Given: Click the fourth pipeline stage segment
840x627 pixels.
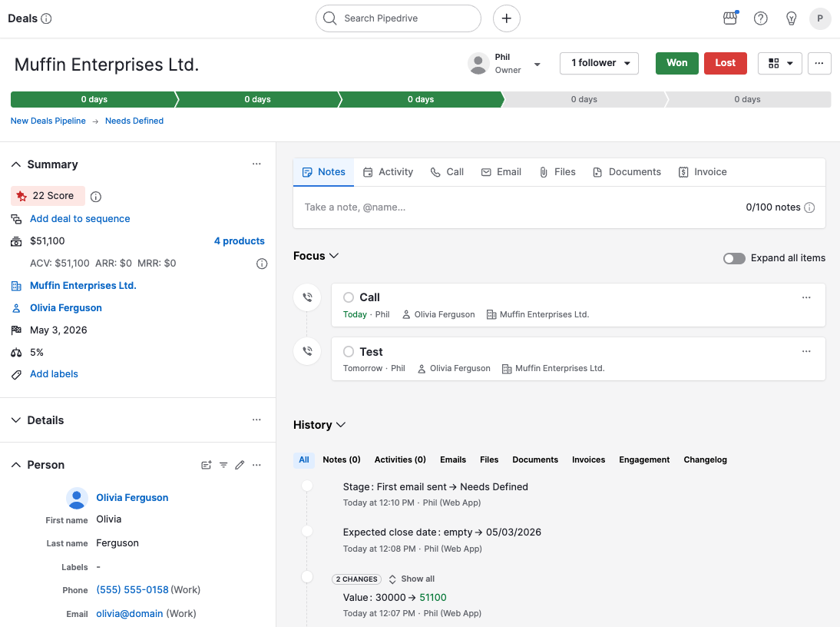Looking at the screenshot, I should pos(584,99).
